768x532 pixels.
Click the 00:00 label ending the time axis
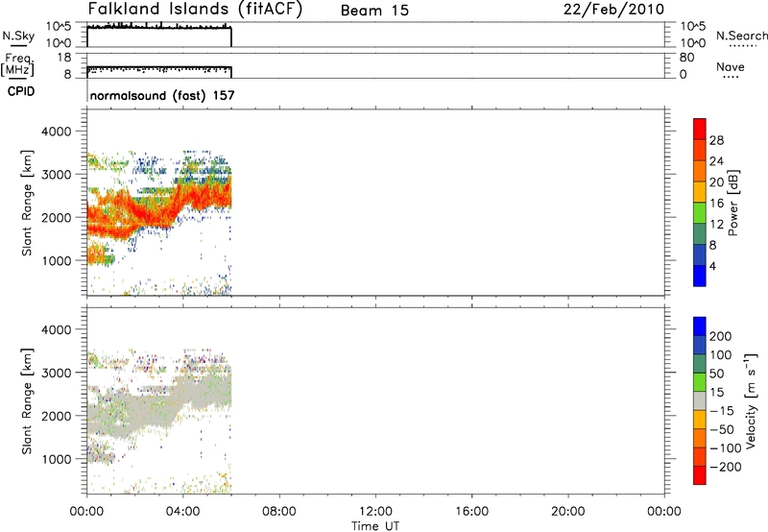[664, 512]
